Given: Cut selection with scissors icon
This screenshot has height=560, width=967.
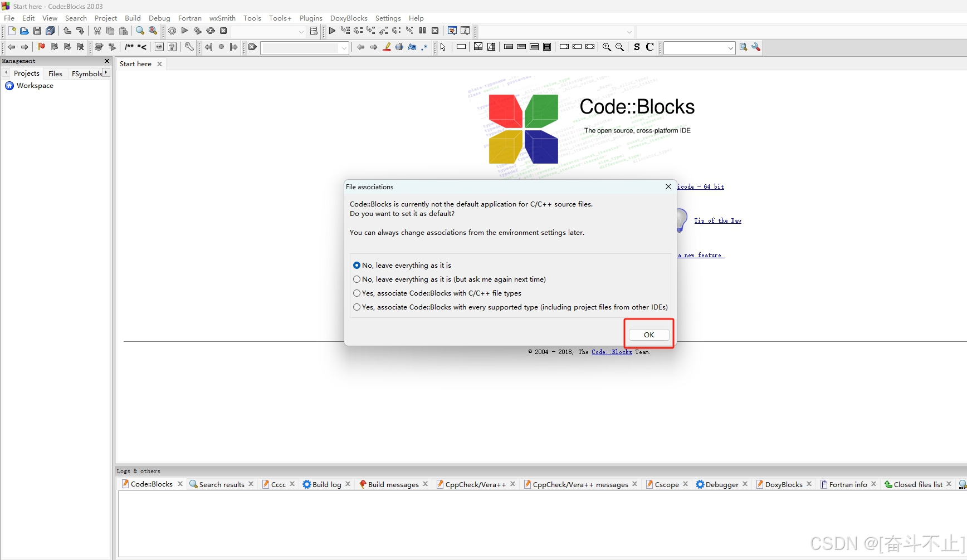Looking at the screenshot, I should click(97, 31).
